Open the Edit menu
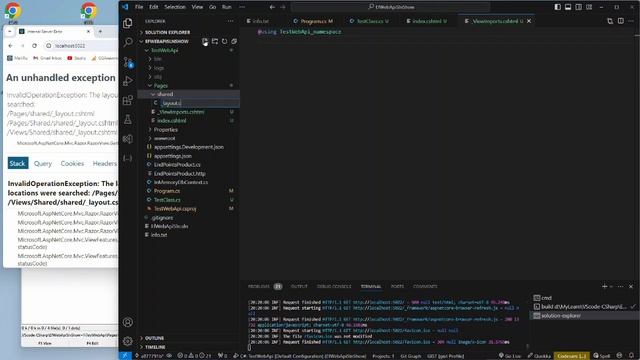Viewport: 640px width, 360px height. [153, 7]
